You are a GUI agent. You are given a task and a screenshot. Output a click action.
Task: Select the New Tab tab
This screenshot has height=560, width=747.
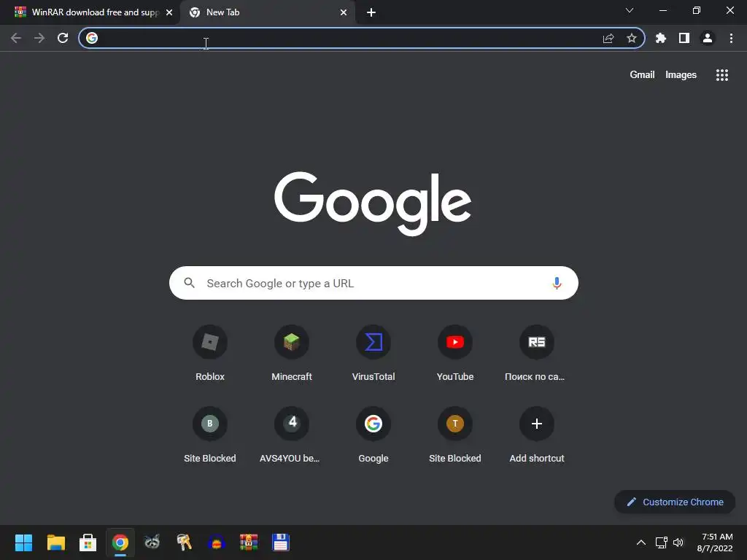(267, 12)
